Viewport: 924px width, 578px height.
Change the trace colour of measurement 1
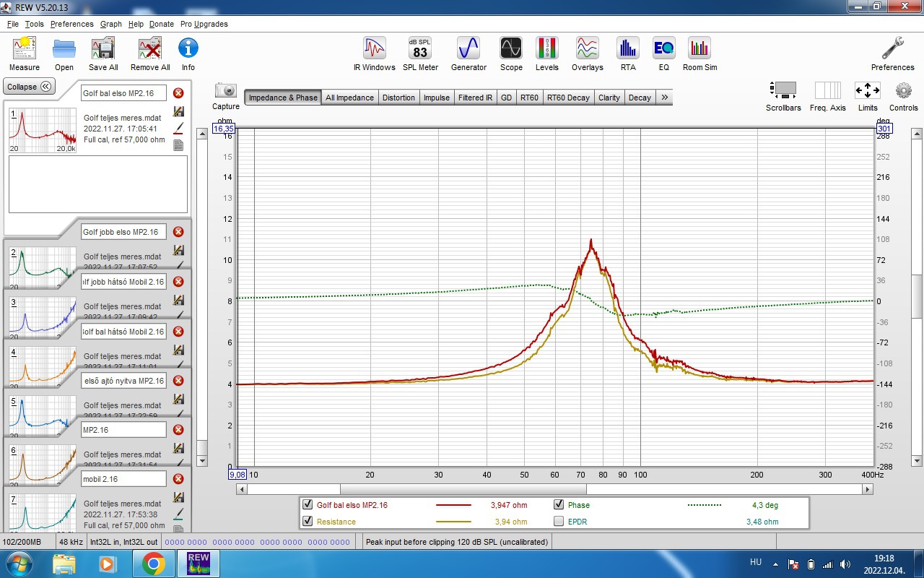click(x=178, y=129)
